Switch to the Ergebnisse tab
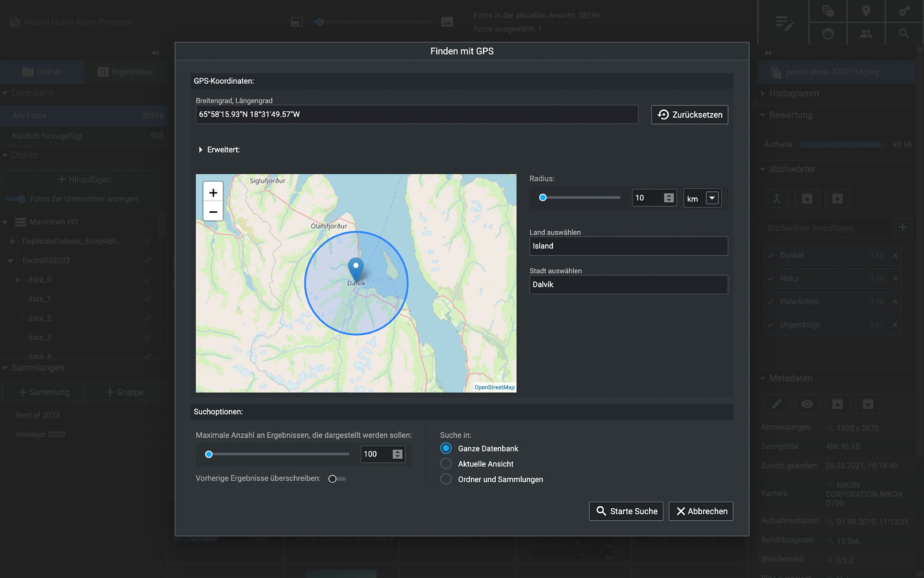 [x=125, y=72]
